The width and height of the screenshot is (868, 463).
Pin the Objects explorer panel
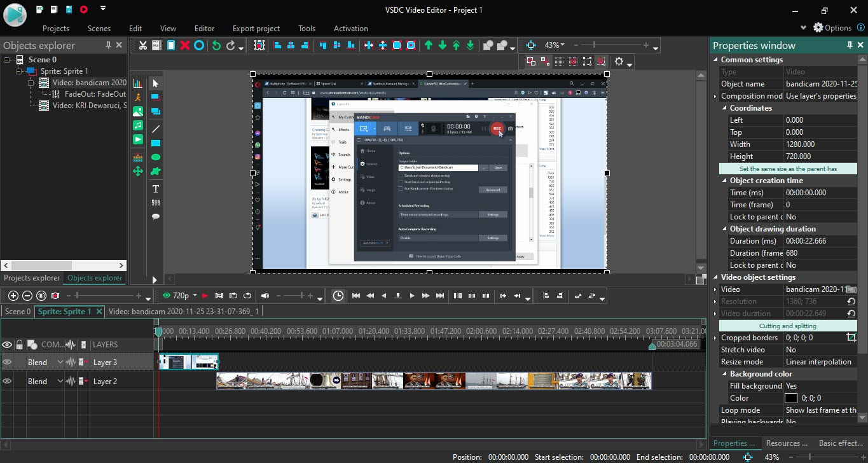point(108,45)
